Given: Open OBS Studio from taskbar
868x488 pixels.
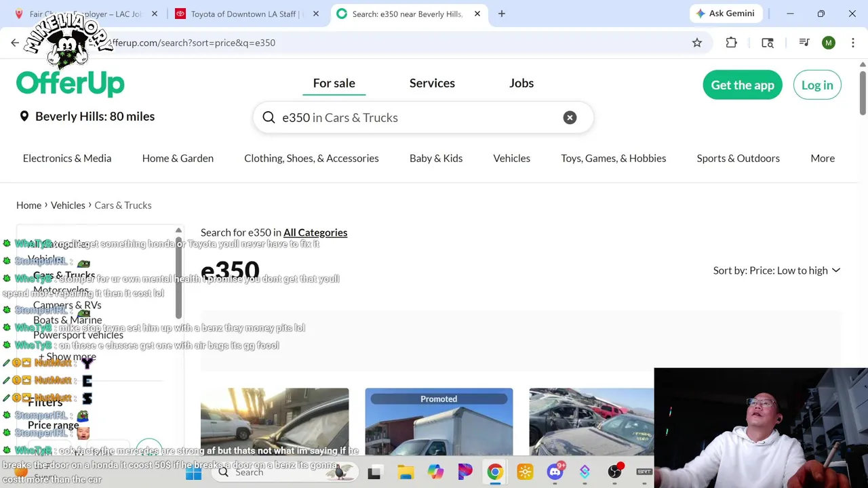Looking at the screenshot, I should coord(615,472).
